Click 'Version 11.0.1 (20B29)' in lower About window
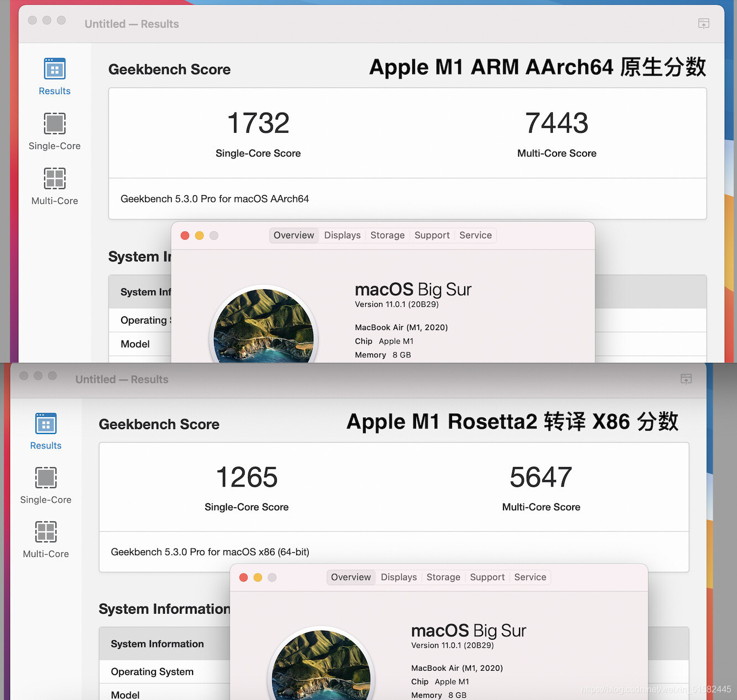The image size is (737, 700). pos(453,645)
